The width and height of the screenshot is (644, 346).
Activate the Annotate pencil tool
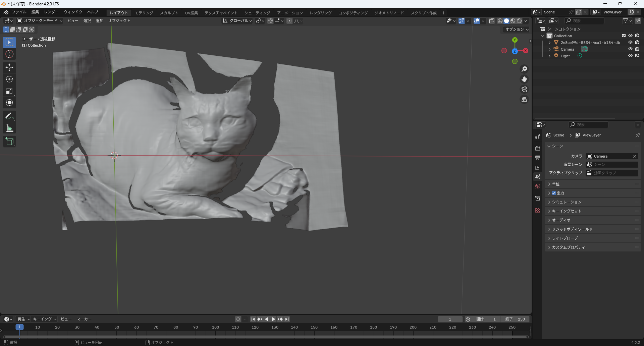click(9, 116)
